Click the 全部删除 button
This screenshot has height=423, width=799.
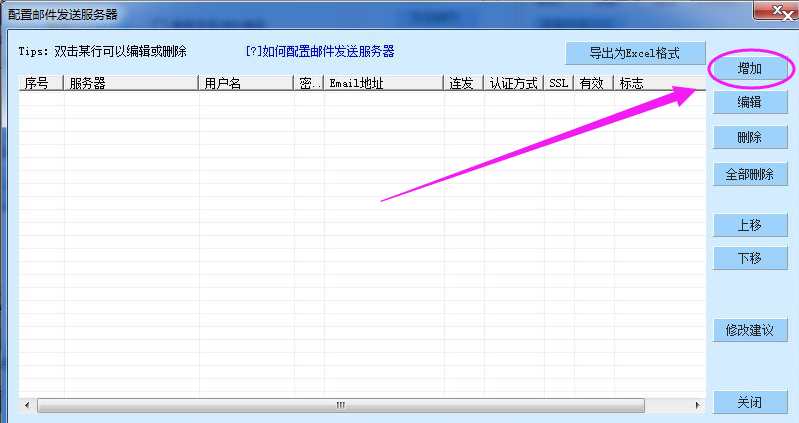(750, 174)
